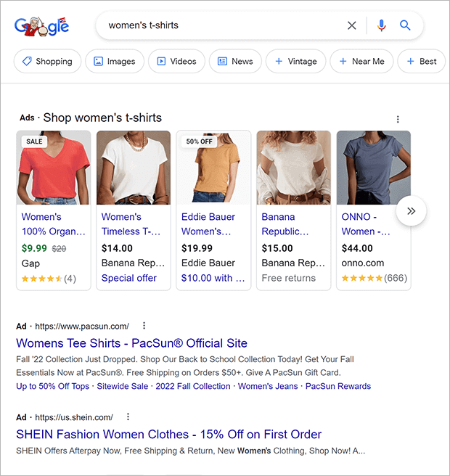Click the $10.00 with ... offer link

(213, 278)
